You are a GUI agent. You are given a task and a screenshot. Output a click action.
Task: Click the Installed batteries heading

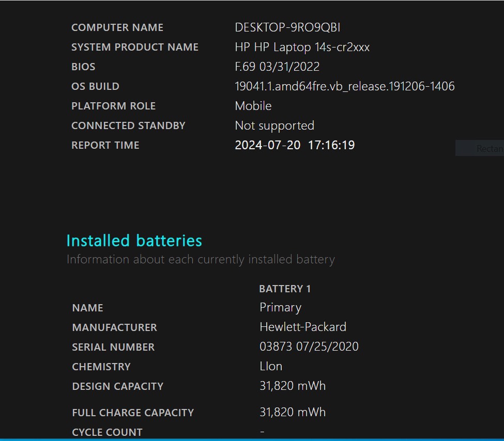coord(134,241)
